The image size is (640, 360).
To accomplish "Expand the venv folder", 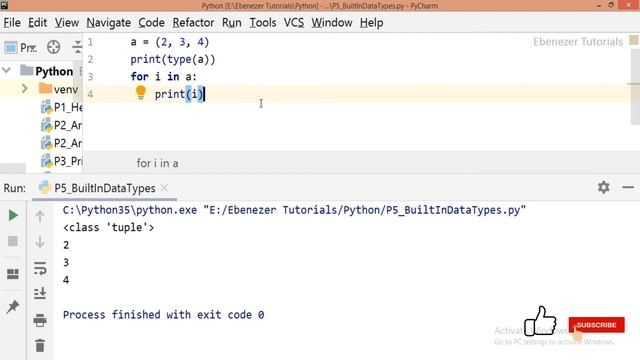I will point(24,89).
